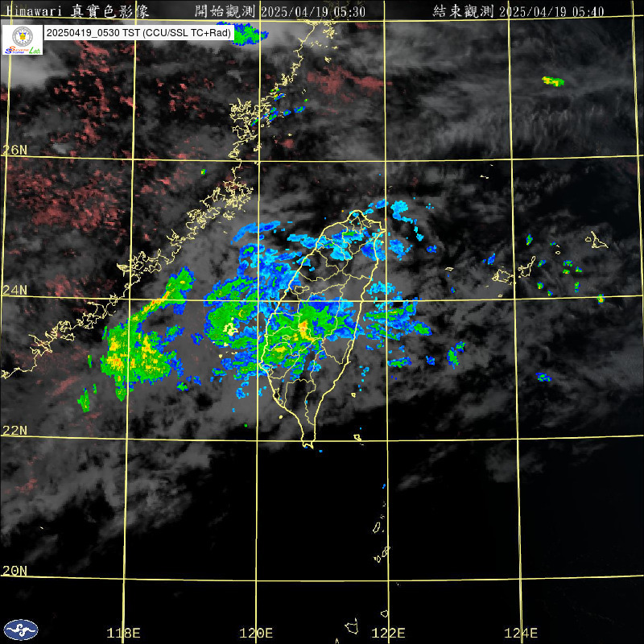Click the 結束觀測 2025/04/19 05:40 timestamp
This screenshot has height=644, width=644.
(x=518, y=11)
